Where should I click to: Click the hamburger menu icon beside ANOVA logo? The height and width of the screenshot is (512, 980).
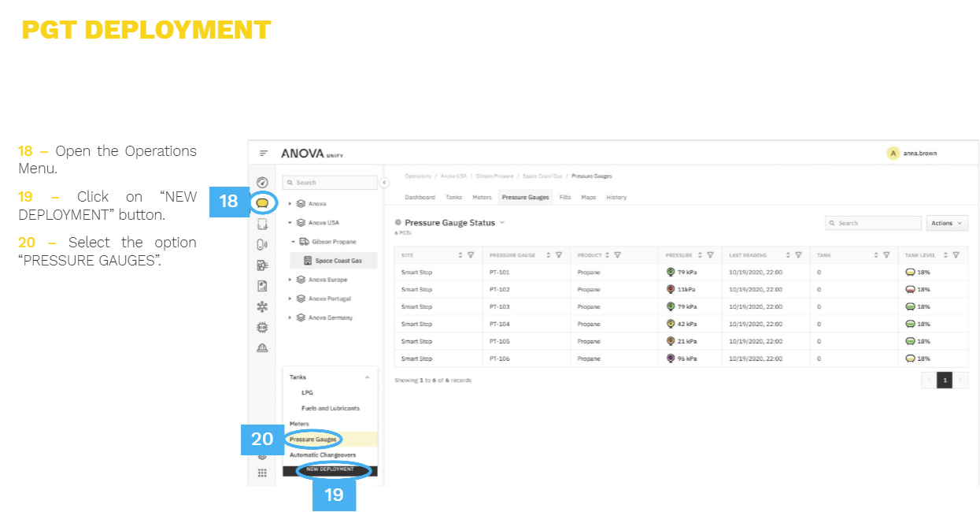(264, 154)
